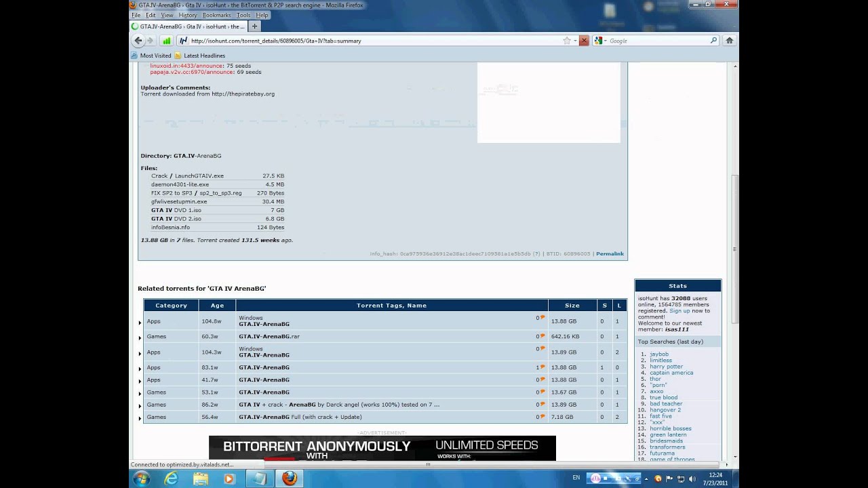Click comment icon on 7.18 GB torrent row

click(542, 417)
